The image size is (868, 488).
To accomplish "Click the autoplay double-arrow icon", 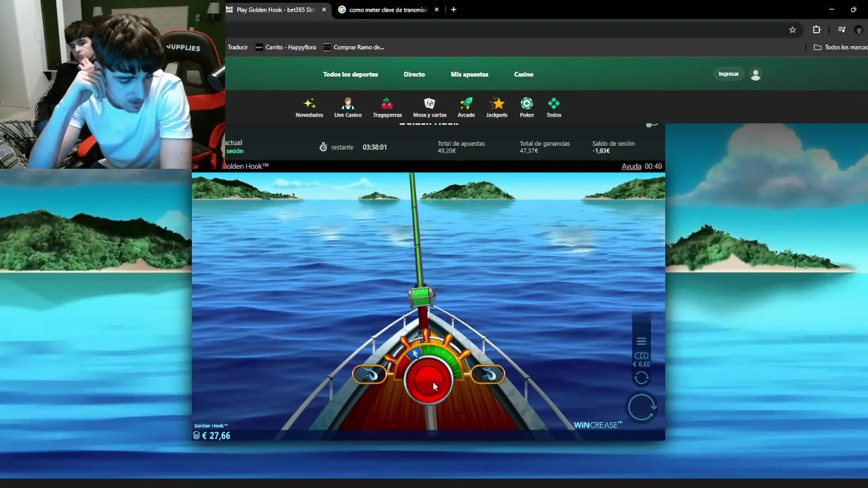I will (x=642, y=378).
